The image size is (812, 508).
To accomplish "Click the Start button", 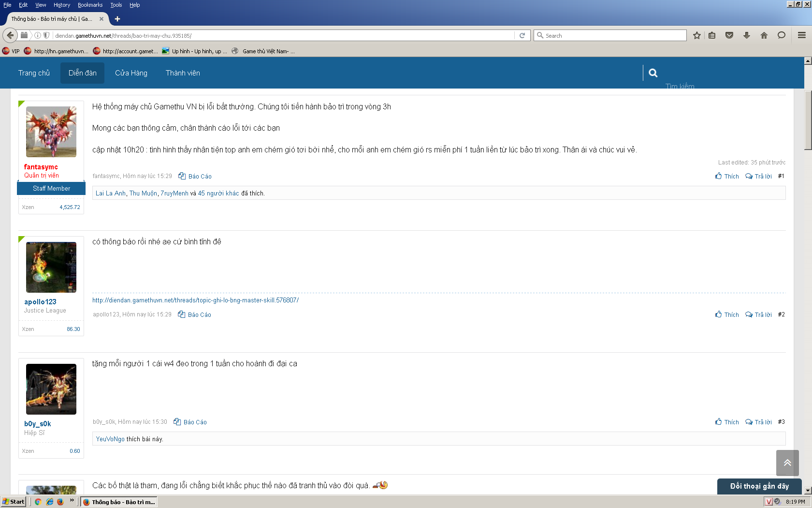I will pos(14,502).
